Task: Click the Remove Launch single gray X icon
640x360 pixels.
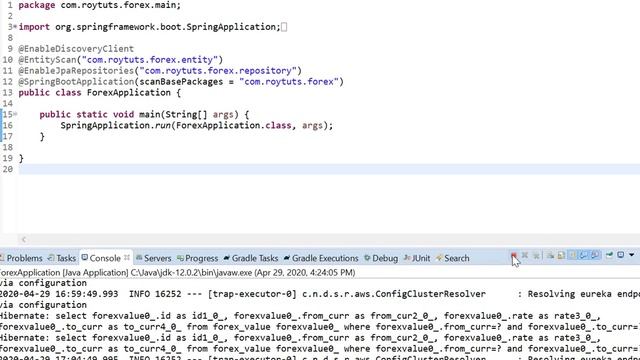Action: [525, 255]
